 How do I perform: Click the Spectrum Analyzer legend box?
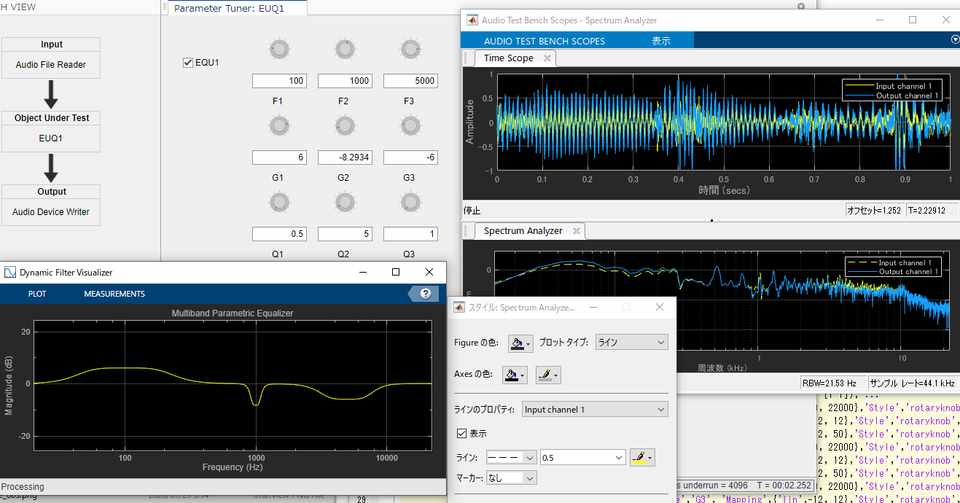[x=893, y=267]
